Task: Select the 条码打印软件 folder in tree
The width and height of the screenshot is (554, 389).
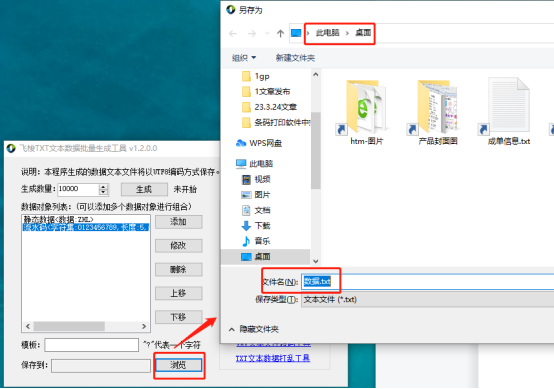Action: [x=276, y=123]
